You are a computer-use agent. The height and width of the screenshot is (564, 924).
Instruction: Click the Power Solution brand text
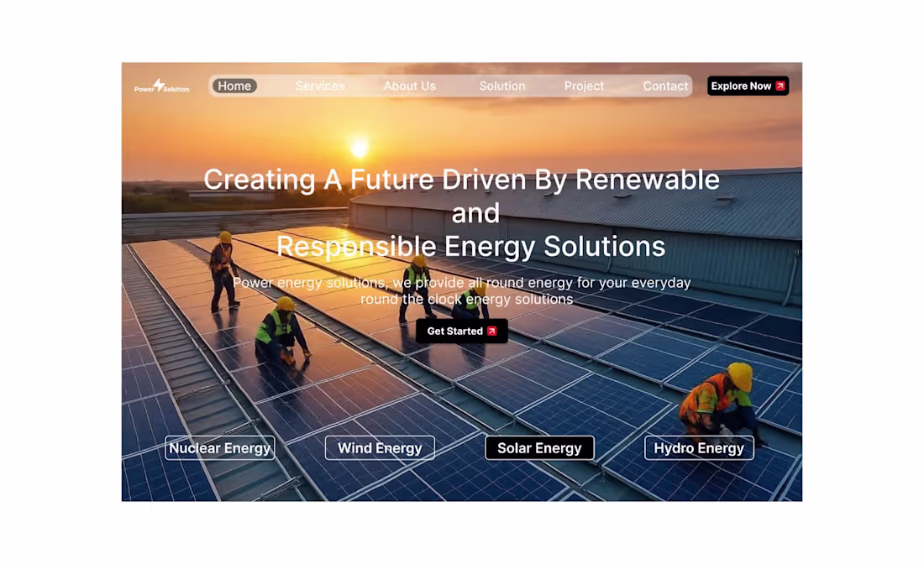point(162,89)
